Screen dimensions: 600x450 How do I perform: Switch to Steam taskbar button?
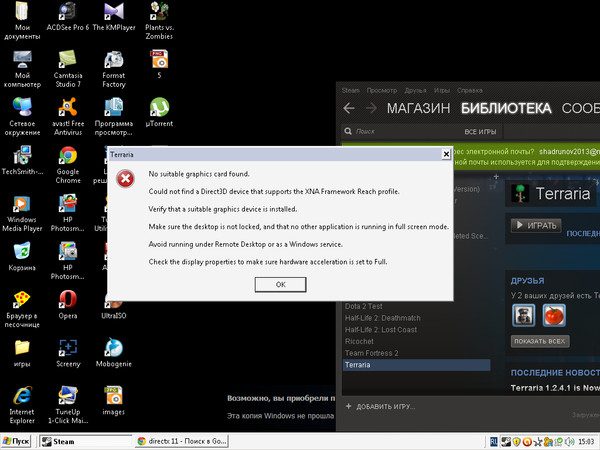coord(85,441)
